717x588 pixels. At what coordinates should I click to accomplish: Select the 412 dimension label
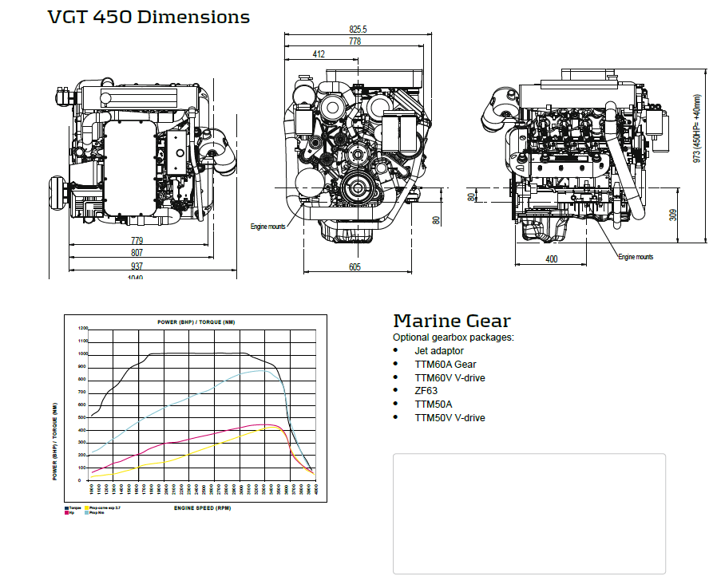click(x=319, y=53)
